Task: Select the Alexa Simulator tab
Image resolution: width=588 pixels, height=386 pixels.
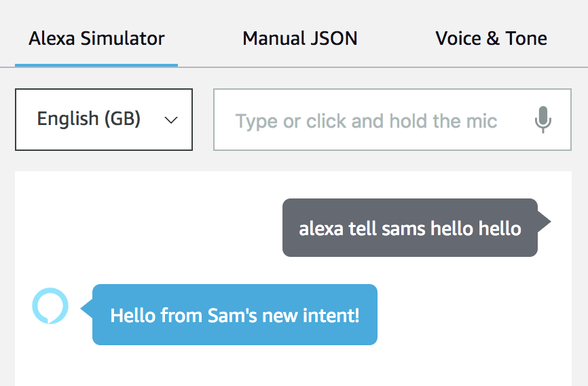Action: click(96, 38)
